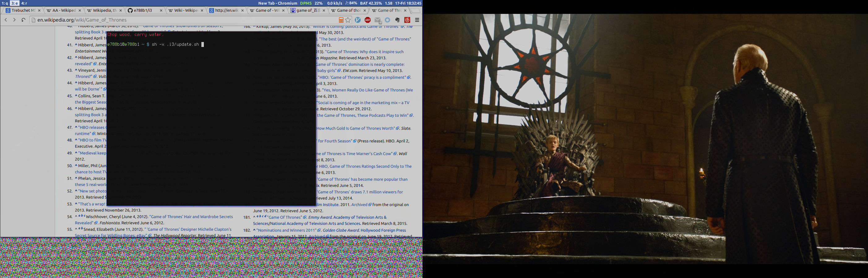Open the 'Golden Globe Award' italic link

tap(341, 230)
